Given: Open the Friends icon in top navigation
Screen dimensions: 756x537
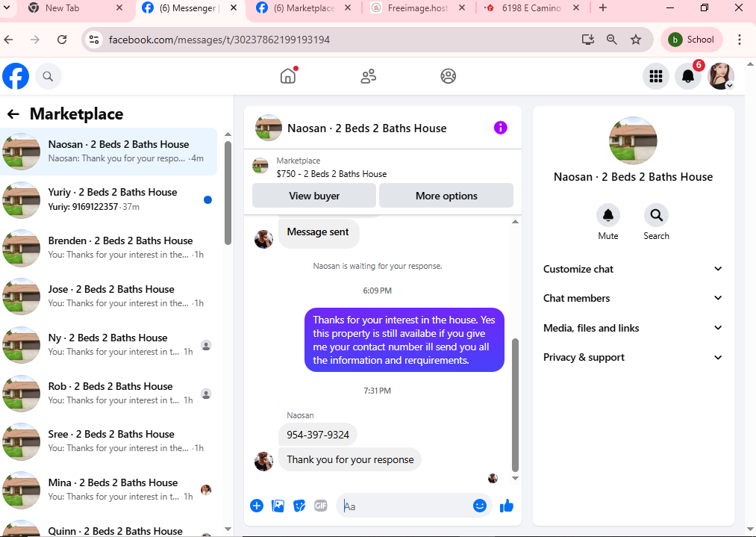Looking at the screenshot, I should point(369,76).
